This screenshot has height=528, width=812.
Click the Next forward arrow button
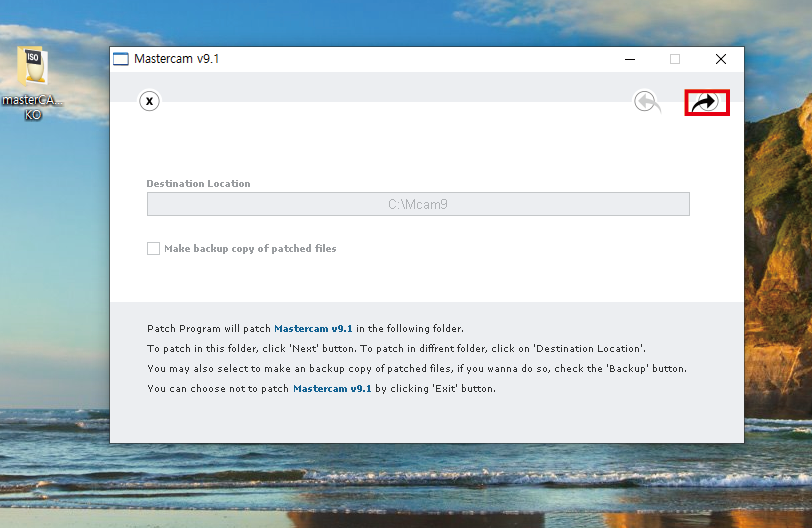(x=706, y=102)
